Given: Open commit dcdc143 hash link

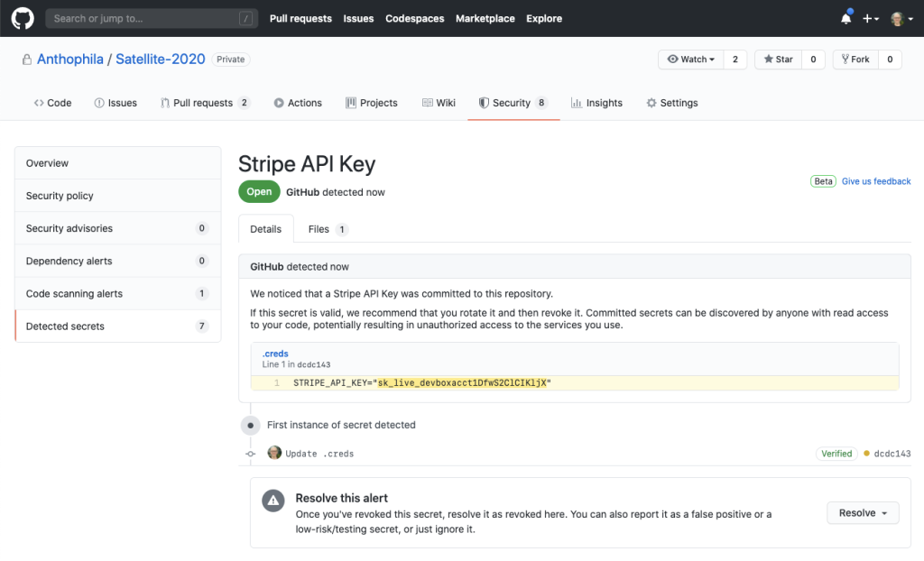Looking at the screenshot, I should coord(892,454).
